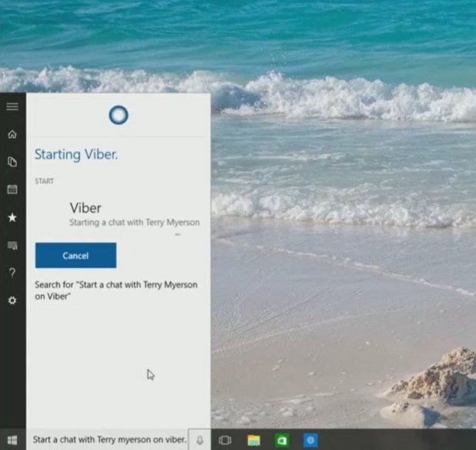The width and height of the screenshot is (476, 450).
Task: Select the Viber app result
Action: click(118, 214)
